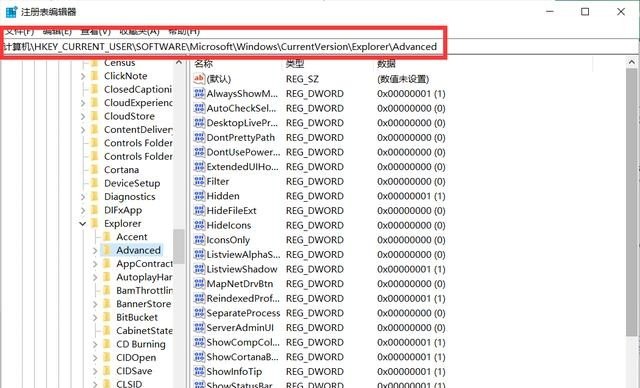This screenshot has height=388, width=640.
Task: Click the DWORD icon beside DontPrettyPath
Action: click(x=199, y=137)
